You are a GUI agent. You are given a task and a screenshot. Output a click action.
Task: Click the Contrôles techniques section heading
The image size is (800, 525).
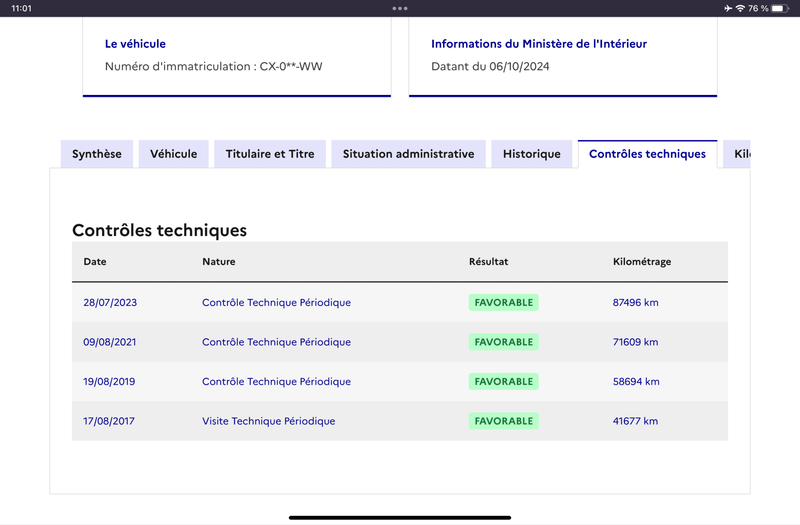coord(159,230)
